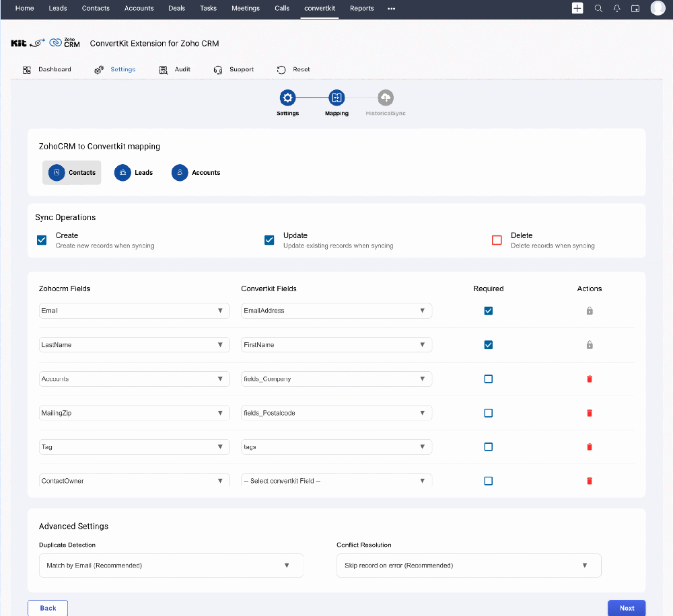Click the Dashboard grid icon
673x616 pixels.
27,70
